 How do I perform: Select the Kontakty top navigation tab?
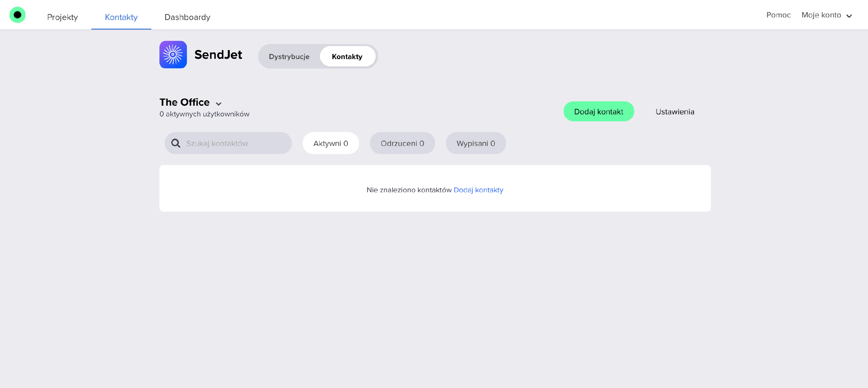tap(121, 17)
